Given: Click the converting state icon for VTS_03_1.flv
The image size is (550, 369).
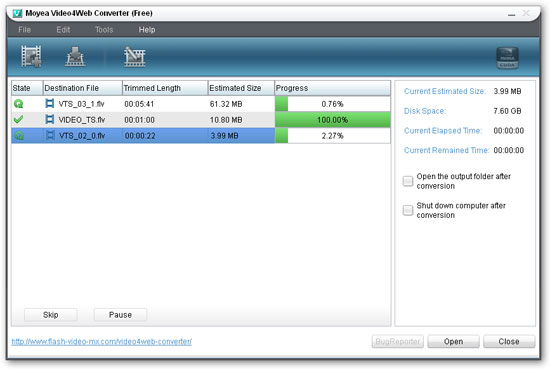Looking at the screenshot, I should [x=19, y=104].
